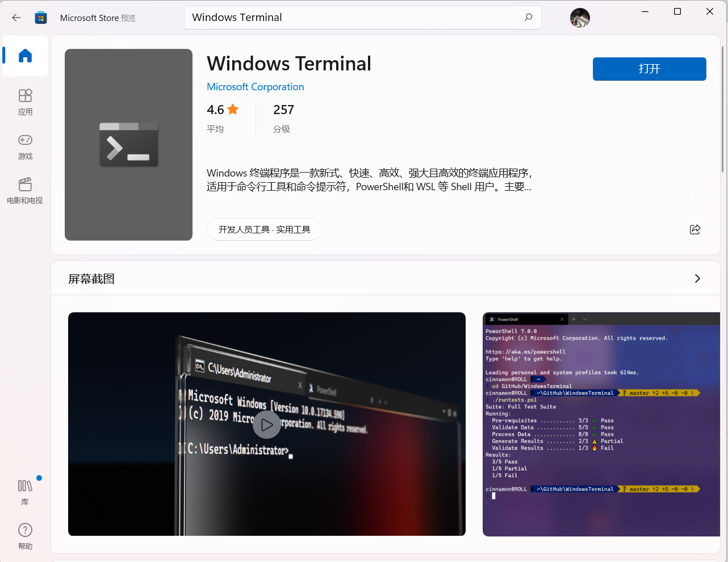Click the search magnifier icon
Viewport: 728px width, 562px height.
pyautogui.click(x=528, y=18)
